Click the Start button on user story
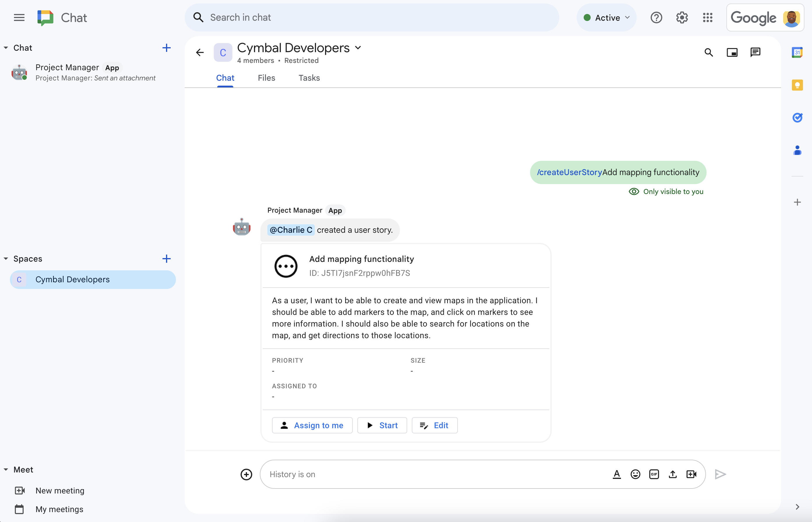This screenshot has width=812, height=522. point(382,425)
